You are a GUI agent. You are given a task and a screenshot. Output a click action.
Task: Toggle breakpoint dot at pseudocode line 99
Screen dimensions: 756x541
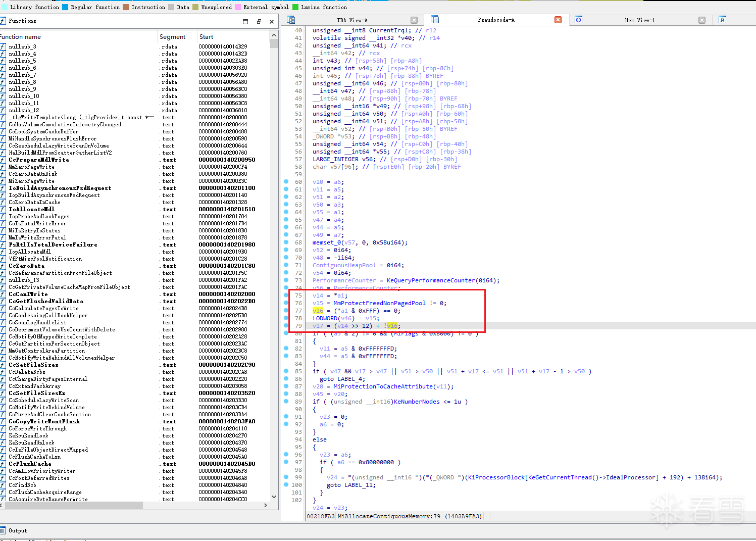tap(286, 477)
